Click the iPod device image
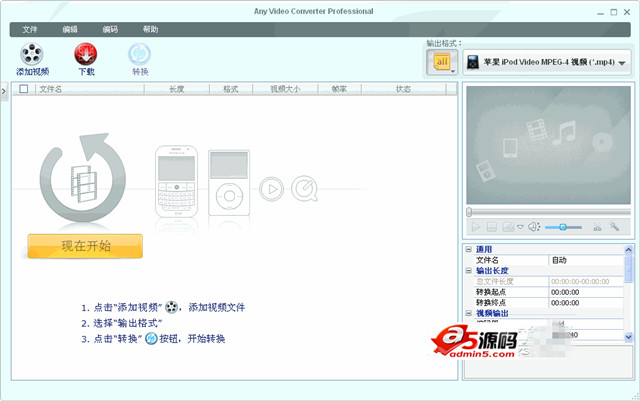 (x=229, y=183)
